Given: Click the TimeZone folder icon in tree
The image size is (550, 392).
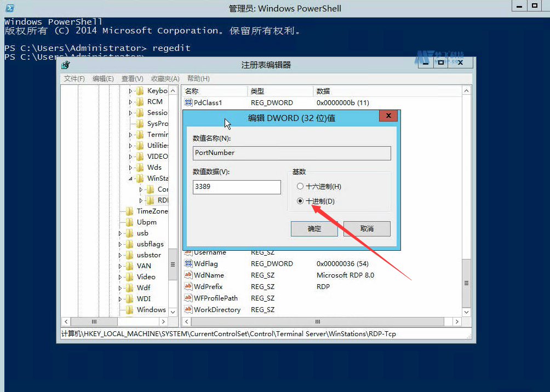Looking at the screenshot, I should pos(129,211).
